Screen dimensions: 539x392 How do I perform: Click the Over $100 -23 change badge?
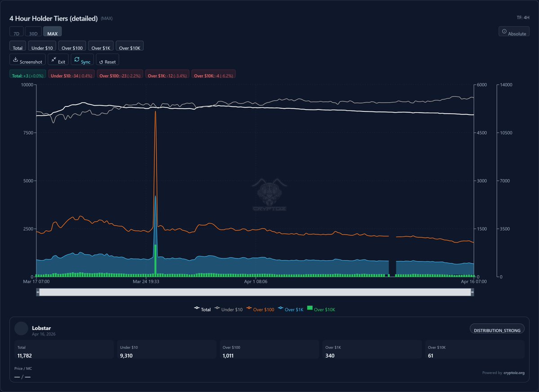(120, 74)
